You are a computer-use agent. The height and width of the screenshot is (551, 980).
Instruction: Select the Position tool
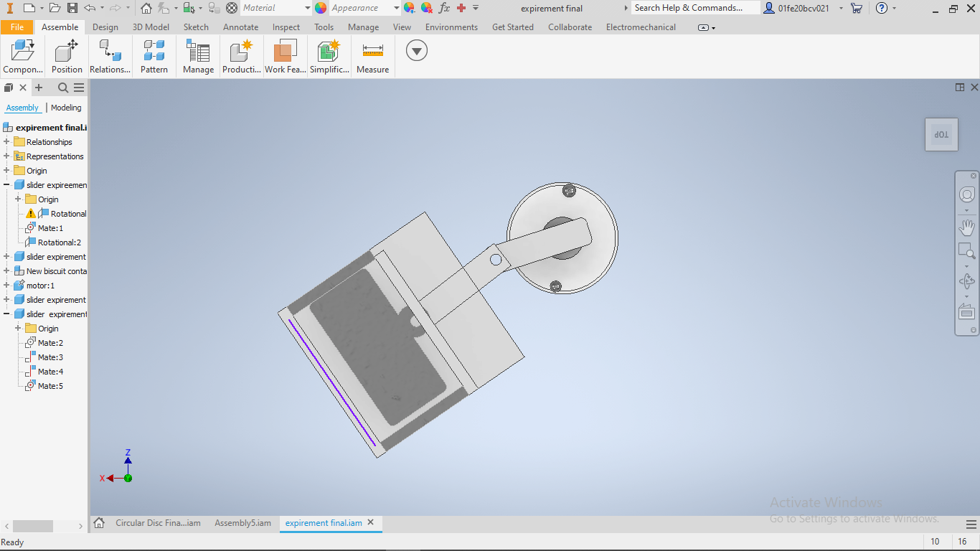pos(67,57)
